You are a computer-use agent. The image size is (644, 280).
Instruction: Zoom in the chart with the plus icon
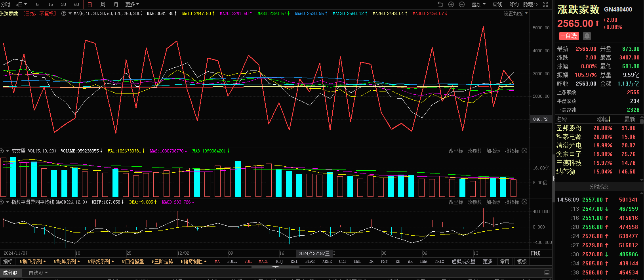pyautogui.click(x=451, y=4)
